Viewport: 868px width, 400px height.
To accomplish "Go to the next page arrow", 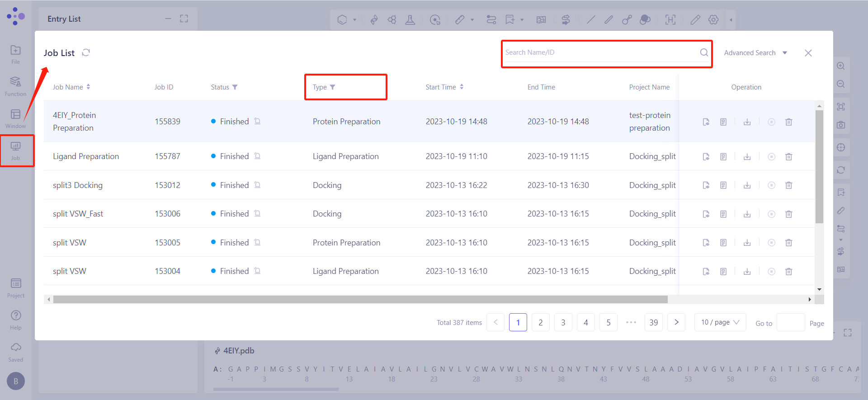I will (676, 322).
